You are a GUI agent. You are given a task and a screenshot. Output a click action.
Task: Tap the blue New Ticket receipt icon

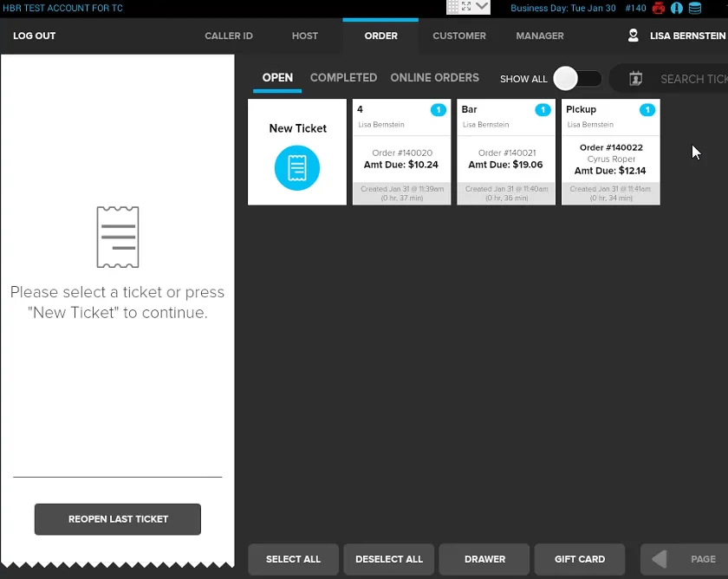click(x=297, y=167)
